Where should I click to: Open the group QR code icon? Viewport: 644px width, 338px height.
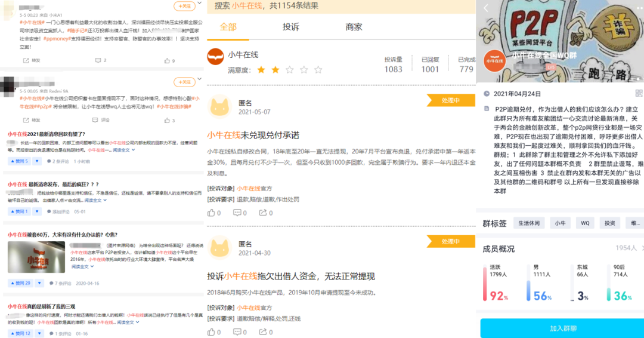(x=639, y=93)
